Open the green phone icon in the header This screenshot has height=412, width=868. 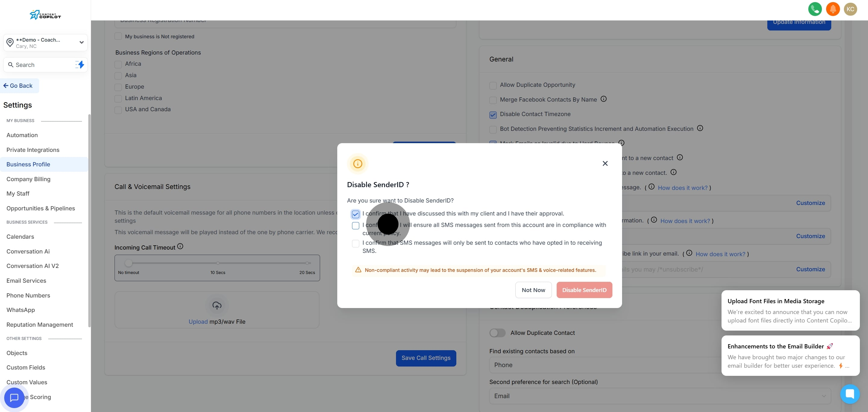815,9
